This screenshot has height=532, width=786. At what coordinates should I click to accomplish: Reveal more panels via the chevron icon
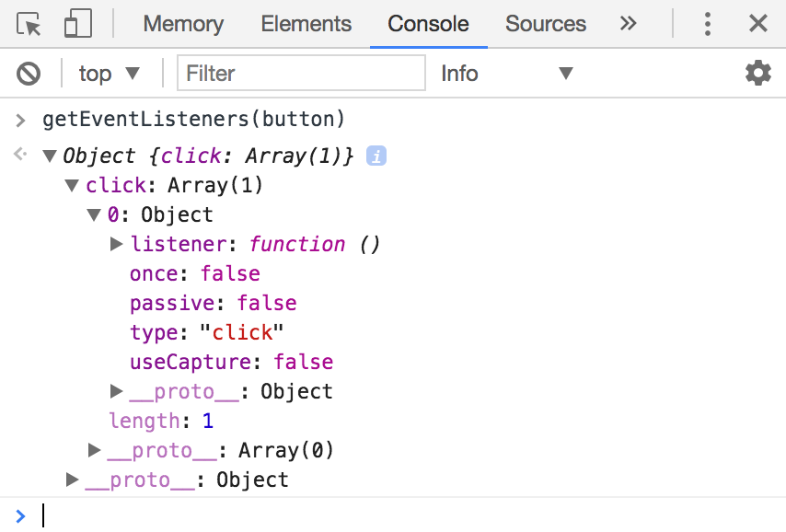(628, 24)
